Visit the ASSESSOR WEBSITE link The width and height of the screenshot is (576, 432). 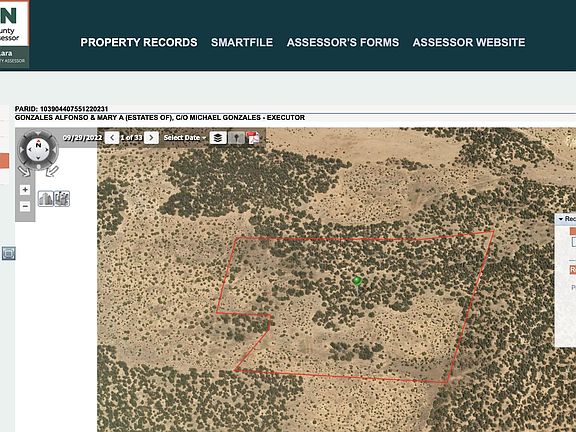pos(469,42)
